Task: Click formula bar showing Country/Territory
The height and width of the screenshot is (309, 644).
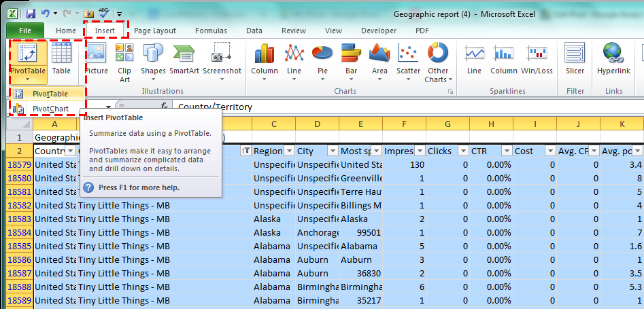Action: 408,107
